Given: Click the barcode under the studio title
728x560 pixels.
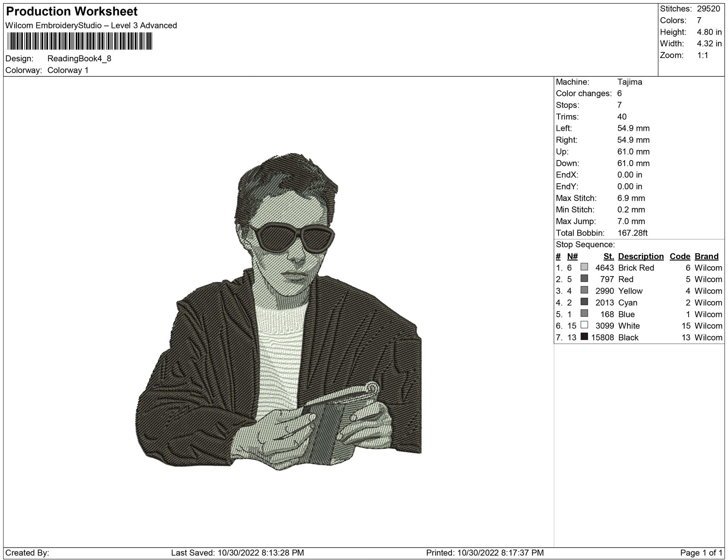Looking at the screenshot, I should click(x=79, y=41).
